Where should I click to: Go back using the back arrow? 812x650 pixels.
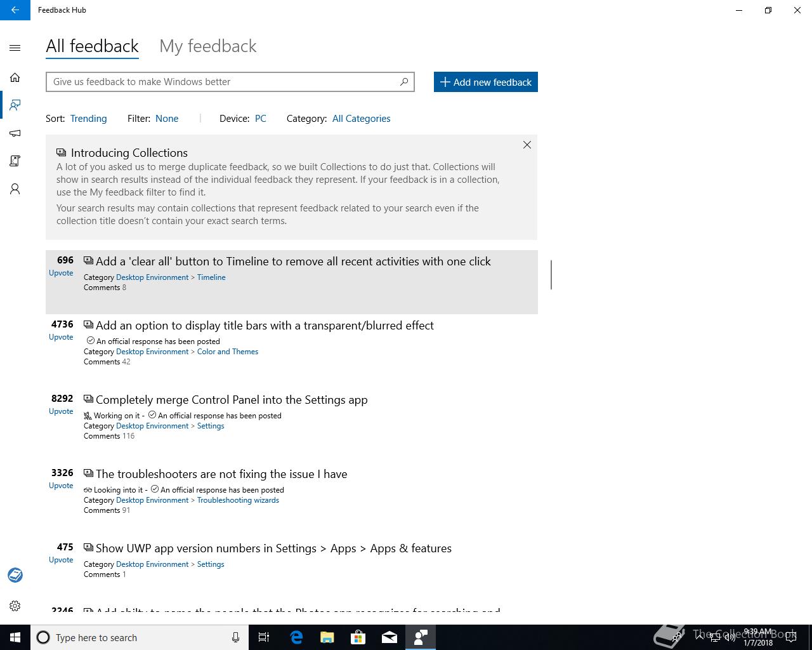click(x=15, y=10)
